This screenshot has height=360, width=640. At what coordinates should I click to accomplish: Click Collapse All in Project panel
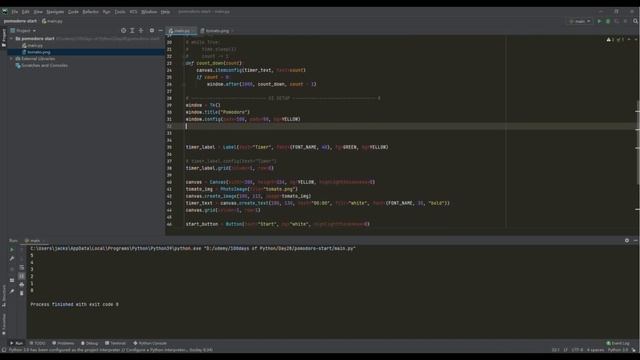click(141, 31)
